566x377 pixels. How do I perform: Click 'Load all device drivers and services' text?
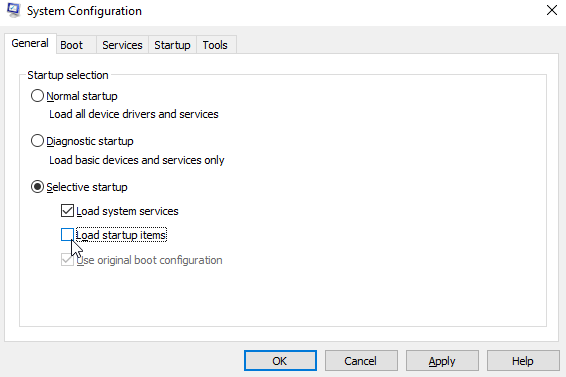tap(134, 114)
